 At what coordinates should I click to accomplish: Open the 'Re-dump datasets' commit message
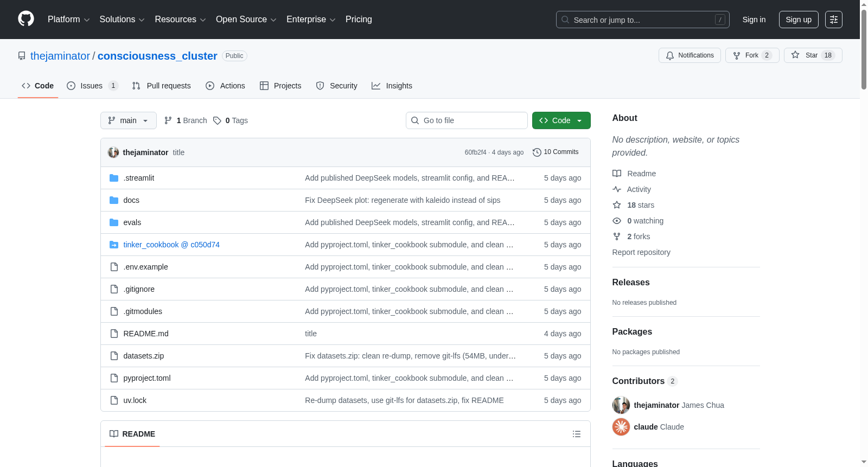(x=404, y=400)
